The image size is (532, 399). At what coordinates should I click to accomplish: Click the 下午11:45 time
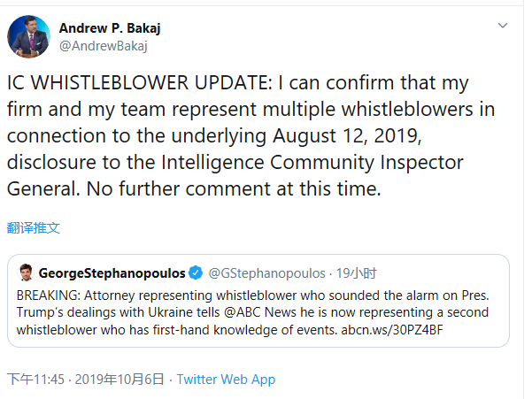pos(35,379)
